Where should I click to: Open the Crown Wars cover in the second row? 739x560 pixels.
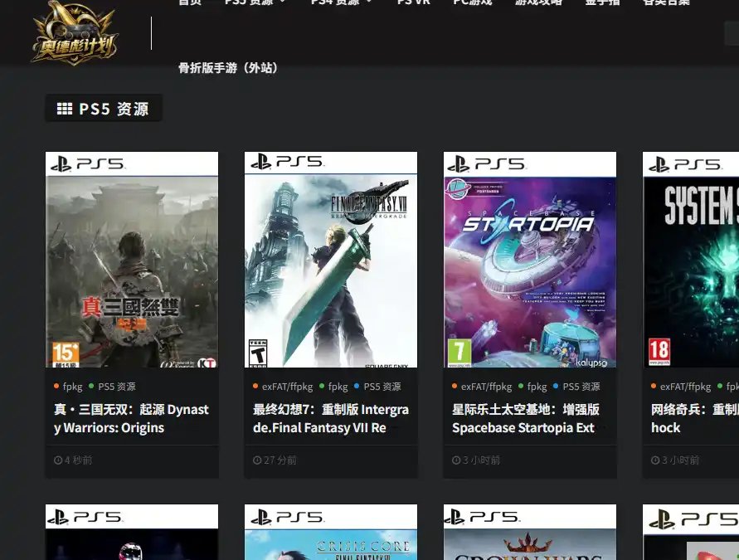click(530, 532)
